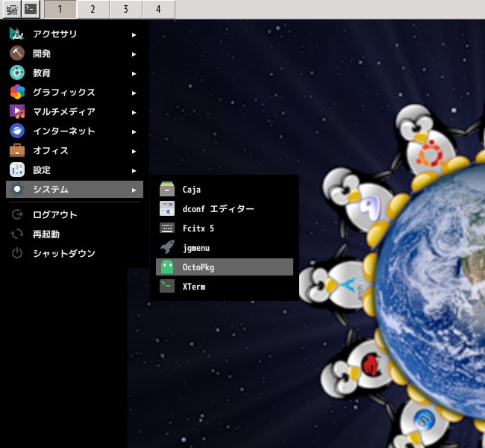The image size is (485, 448).
Task: Open the 教育 menu category
Action: tap(75, 72)
